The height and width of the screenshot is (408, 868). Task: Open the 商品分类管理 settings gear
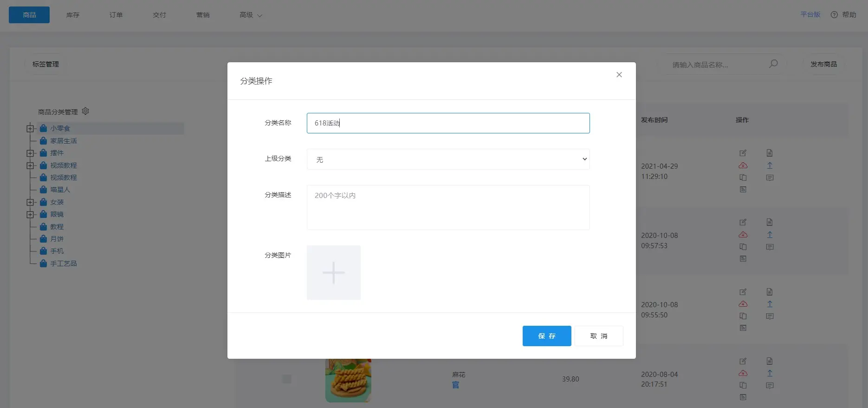tap(85, 112)
